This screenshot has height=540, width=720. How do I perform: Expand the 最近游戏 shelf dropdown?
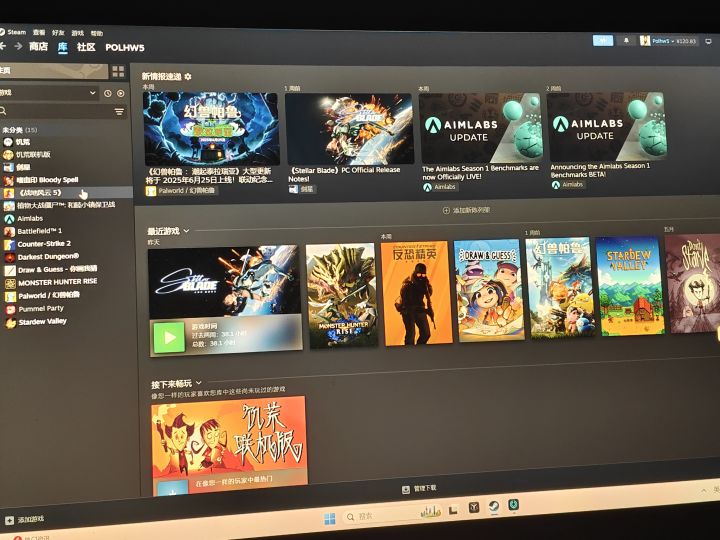(186, 231)
